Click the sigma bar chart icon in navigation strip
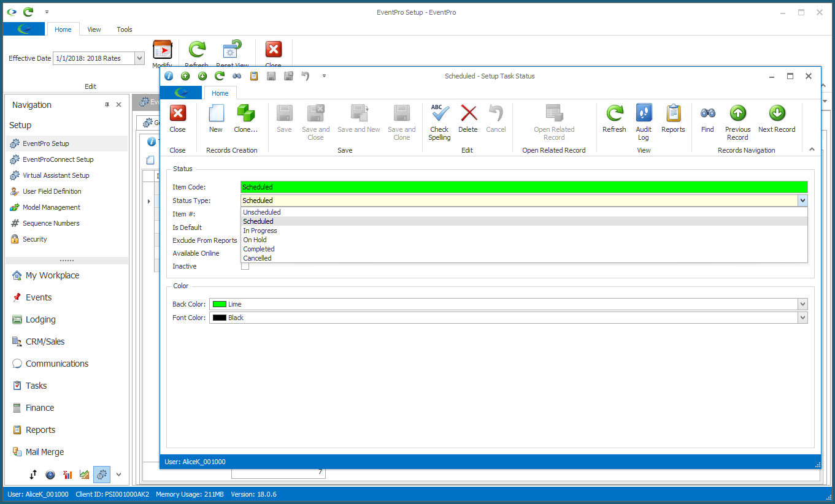835x504 pixels. coord(67,475)
